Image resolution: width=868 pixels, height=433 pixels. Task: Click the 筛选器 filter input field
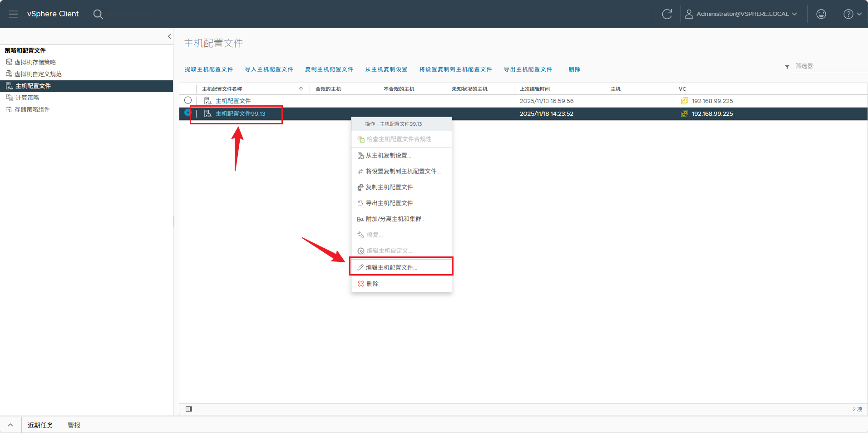click(830, 66)
